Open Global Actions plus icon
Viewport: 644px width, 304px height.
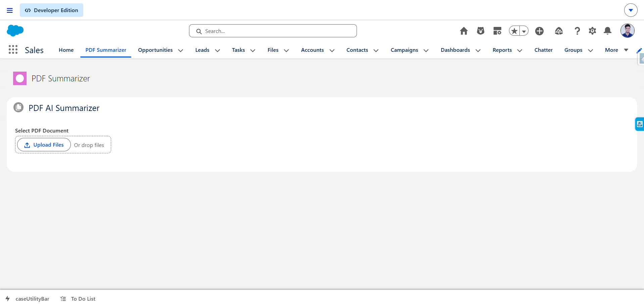[539, 31]
